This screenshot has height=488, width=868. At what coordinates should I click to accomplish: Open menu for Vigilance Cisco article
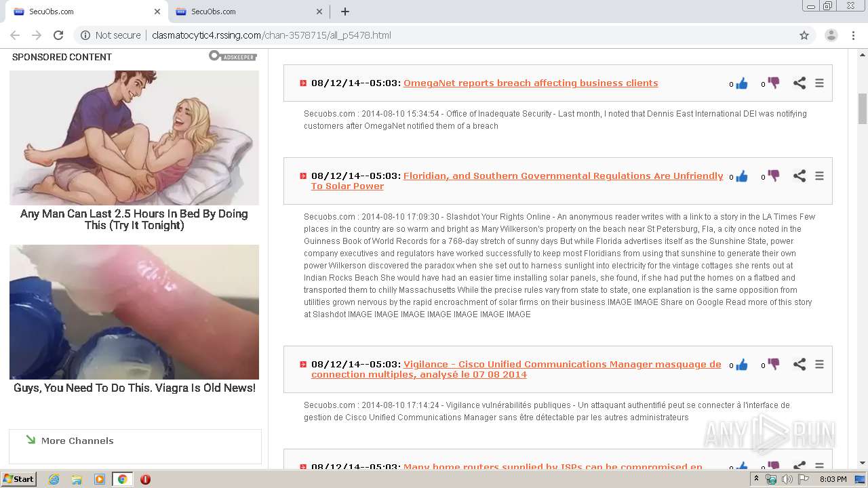tap(819, 364)
